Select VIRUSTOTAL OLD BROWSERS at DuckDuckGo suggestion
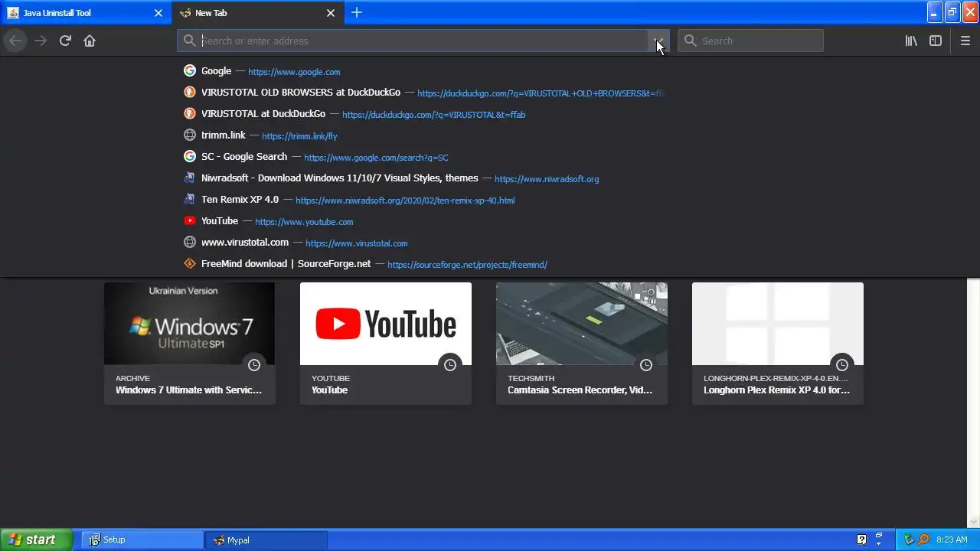The height and width of the screenshot is (551, 980). click(490, 93)
